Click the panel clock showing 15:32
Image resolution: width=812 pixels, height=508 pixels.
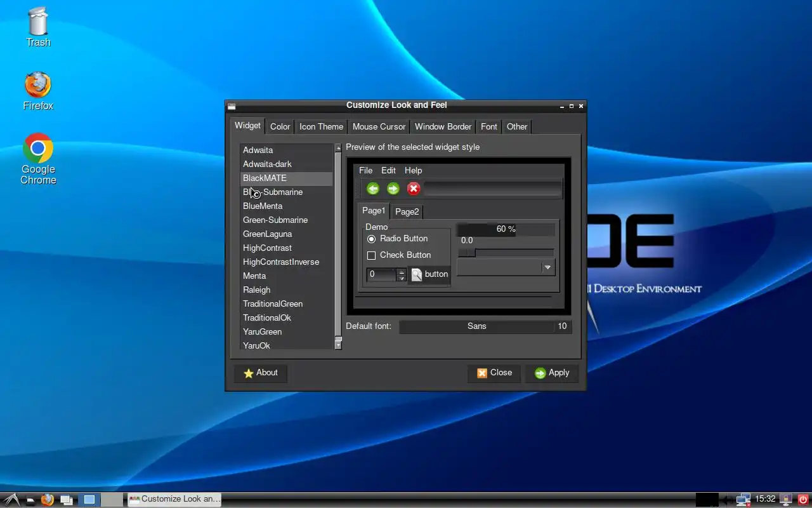(766, 499)
